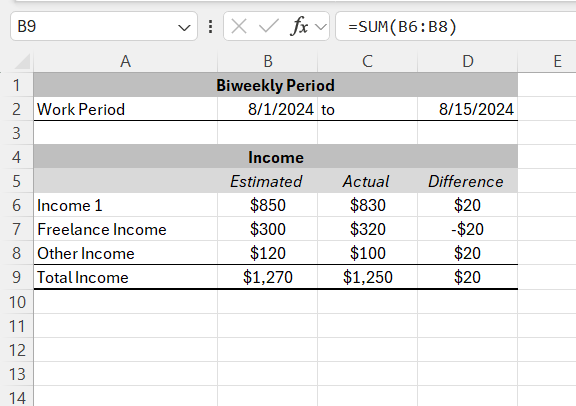This screenshot has height=406, width=576.
Task: Click the -$20 difference cell
Action: tap(468, 229)
